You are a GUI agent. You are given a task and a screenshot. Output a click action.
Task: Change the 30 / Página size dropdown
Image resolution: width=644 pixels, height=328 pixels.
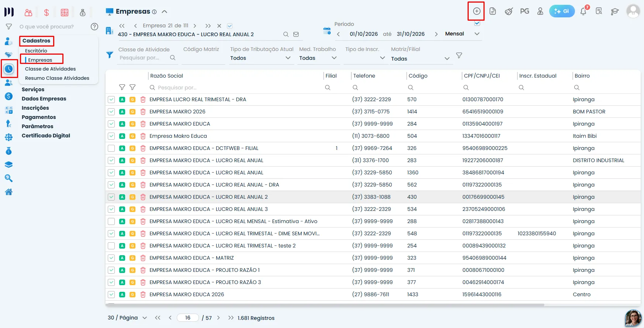(x=127, y=318)
